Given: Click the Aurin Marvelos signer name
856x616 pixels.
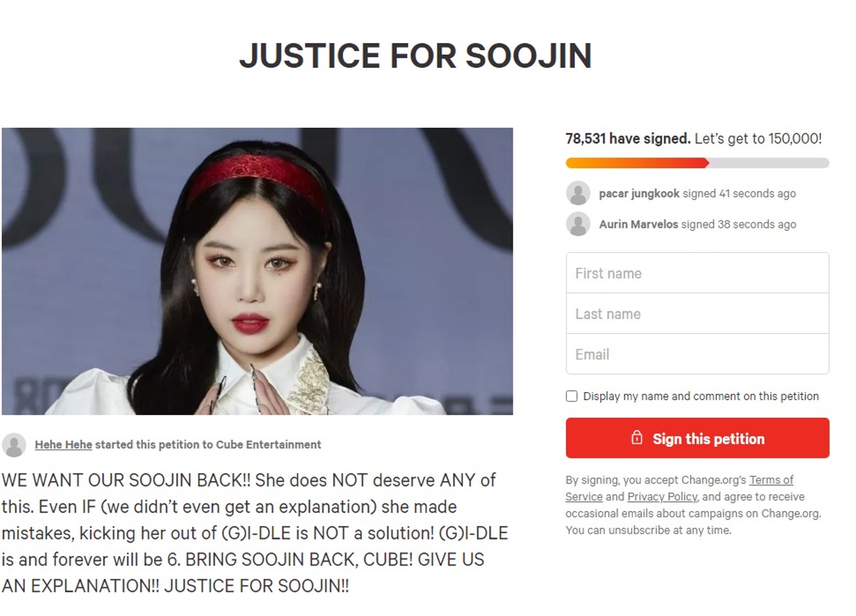Looking at the screenshot, I should (x=638, y=224).
